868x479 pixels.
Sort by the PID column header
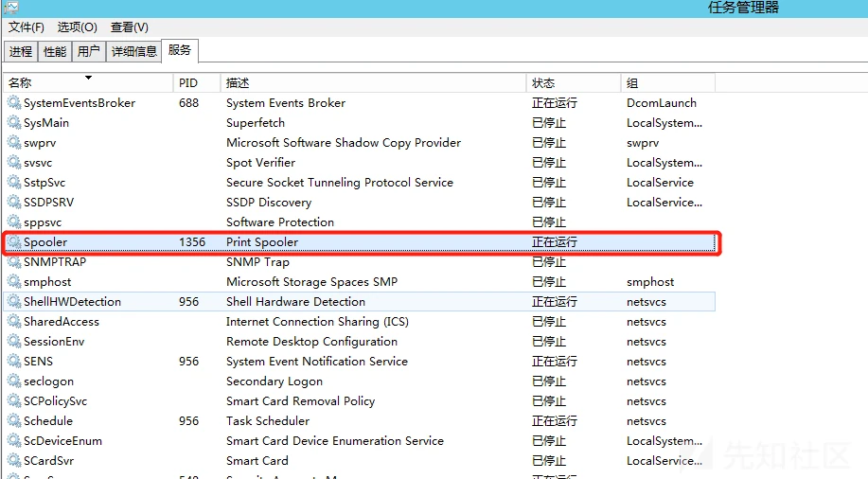coord(197,82)
